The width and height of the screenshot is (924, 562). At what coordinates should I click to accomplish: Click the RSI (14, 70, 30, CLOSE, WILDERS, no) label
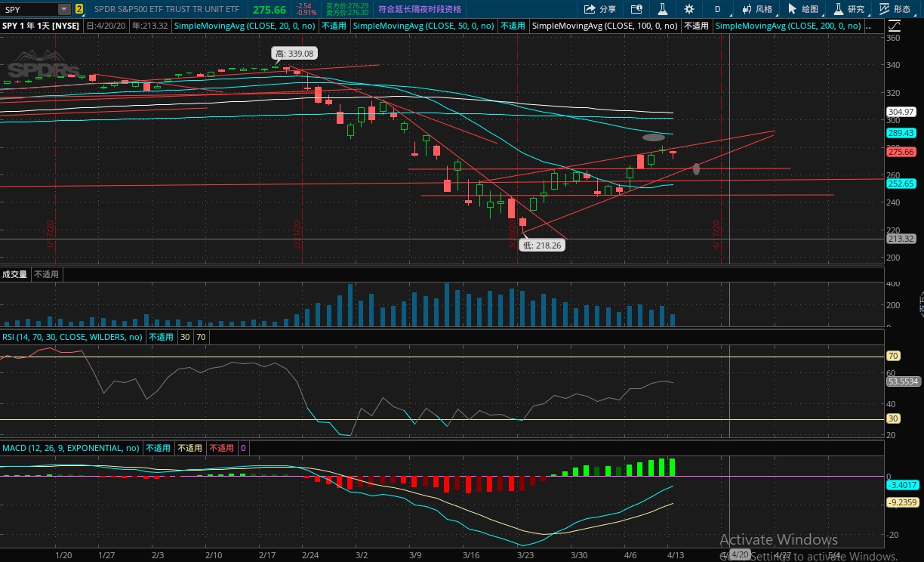pyautogui.click(x=72, y=337)
